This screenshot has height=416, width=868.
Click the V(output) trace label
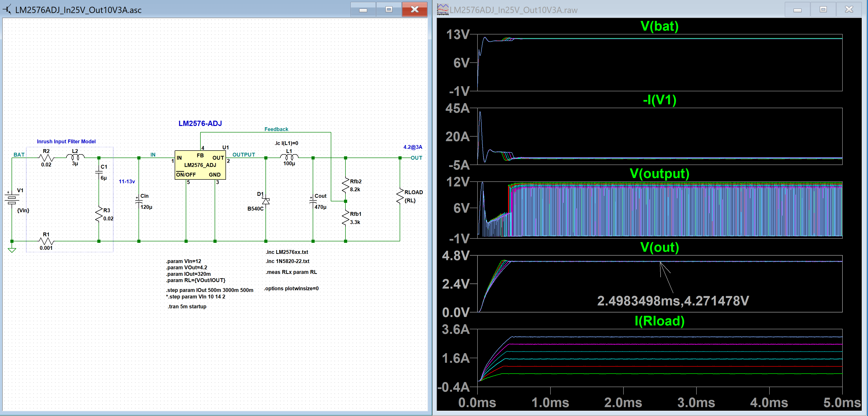click(659, 173)
